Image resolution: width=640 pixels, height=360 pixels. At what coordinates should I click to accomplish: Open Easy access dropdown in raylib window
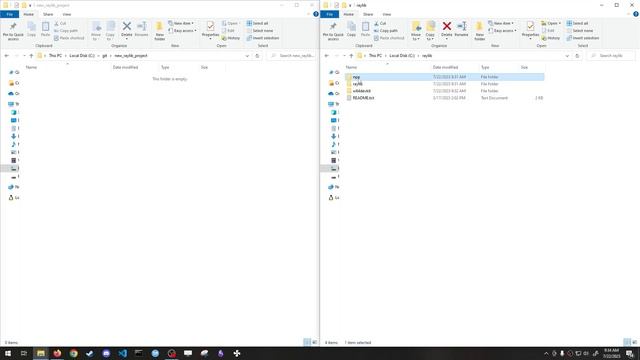pos(503,31)
